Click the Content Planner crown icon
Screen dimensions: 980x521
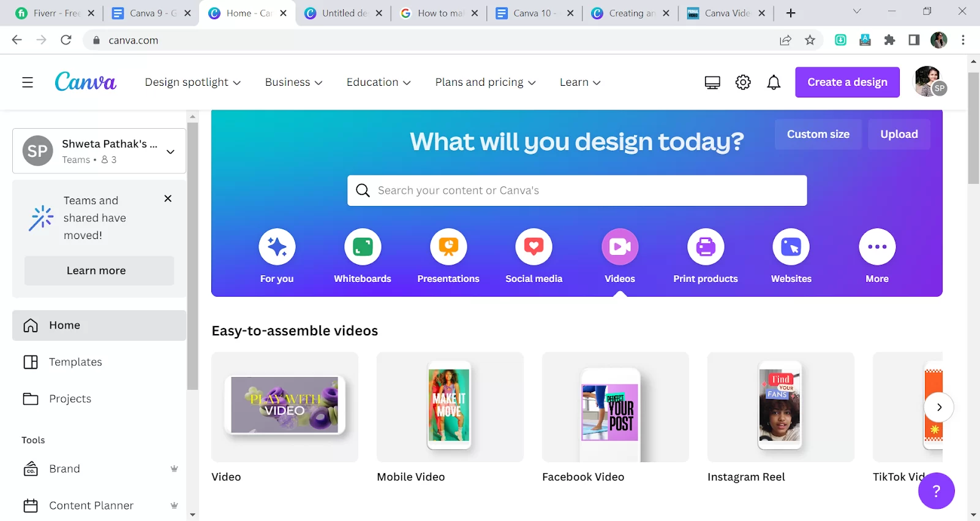[174, 506]
